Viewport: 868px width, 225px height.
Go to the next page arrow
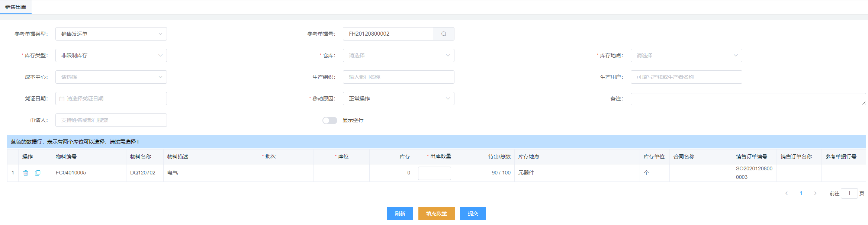815,193
